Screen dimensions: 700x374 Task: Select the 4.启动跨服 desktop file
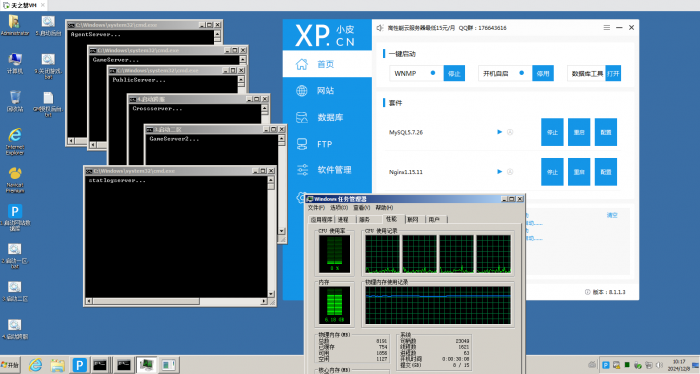pyautogui.click(x=15, y=329)
